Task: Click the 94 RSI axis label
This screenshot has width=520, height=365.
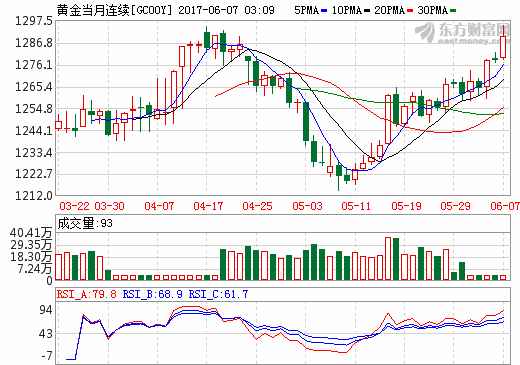Action: click(46, 310)
